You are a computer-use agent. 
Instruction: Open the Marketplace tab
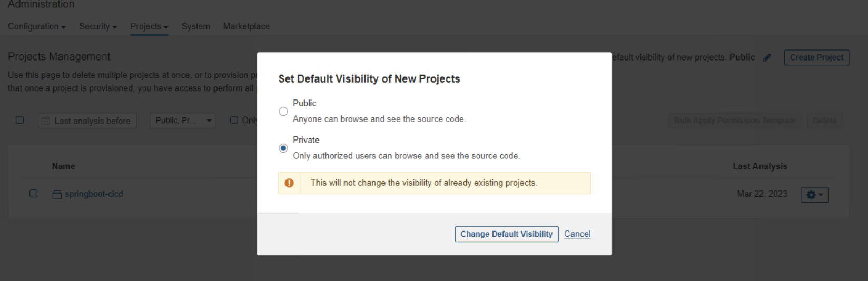246,26
